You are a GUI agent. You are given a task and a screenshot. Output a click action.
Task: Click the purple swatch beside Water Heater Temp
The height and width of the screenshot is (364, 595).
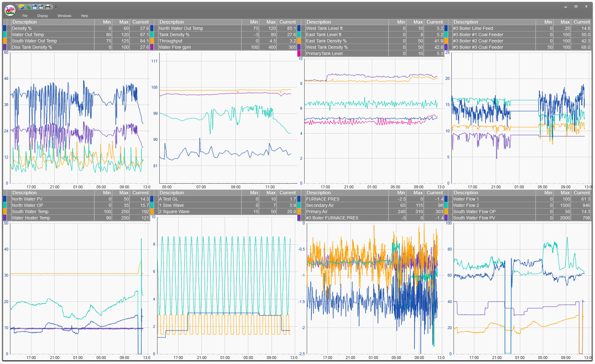[5, 218]
